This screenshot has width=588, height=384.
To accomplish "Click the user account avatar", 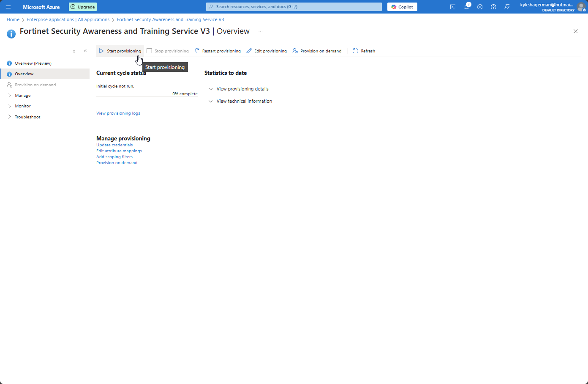I will click(581, 7).
